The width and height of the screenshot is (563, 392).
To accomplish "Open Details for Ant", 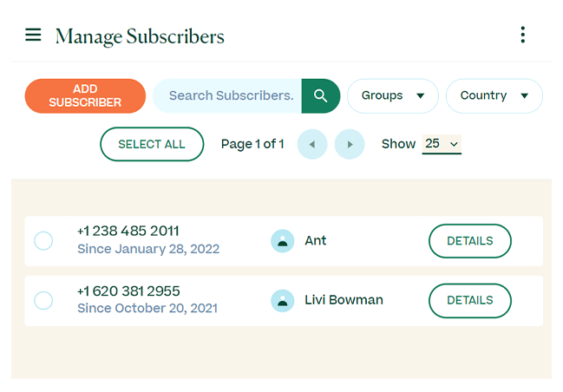I will tap(470, 241).
